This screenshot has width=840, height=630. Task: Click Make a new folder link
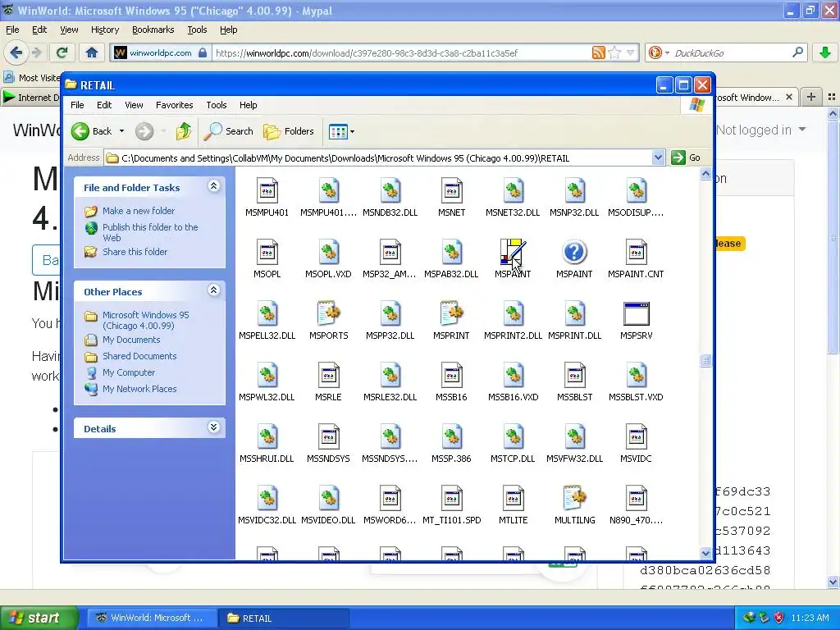click(138, 211)
